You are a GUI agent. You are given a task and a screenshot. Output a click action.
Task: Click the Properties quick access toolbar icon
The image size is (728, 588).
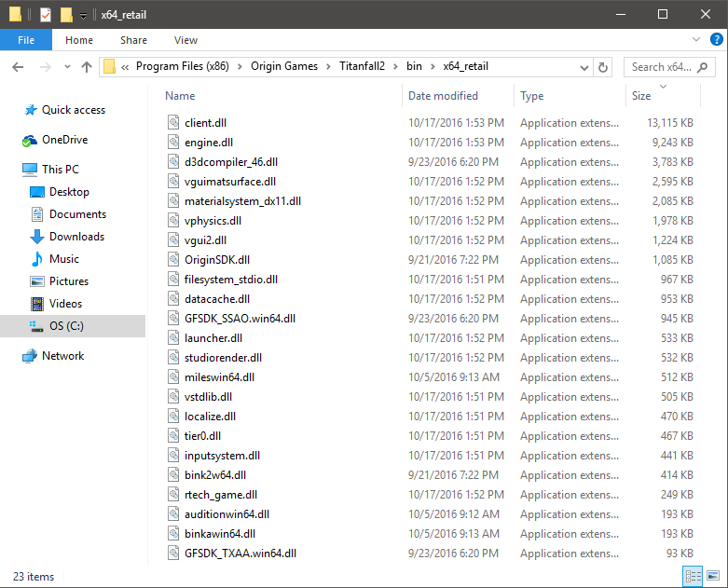[x=45, y=15]
